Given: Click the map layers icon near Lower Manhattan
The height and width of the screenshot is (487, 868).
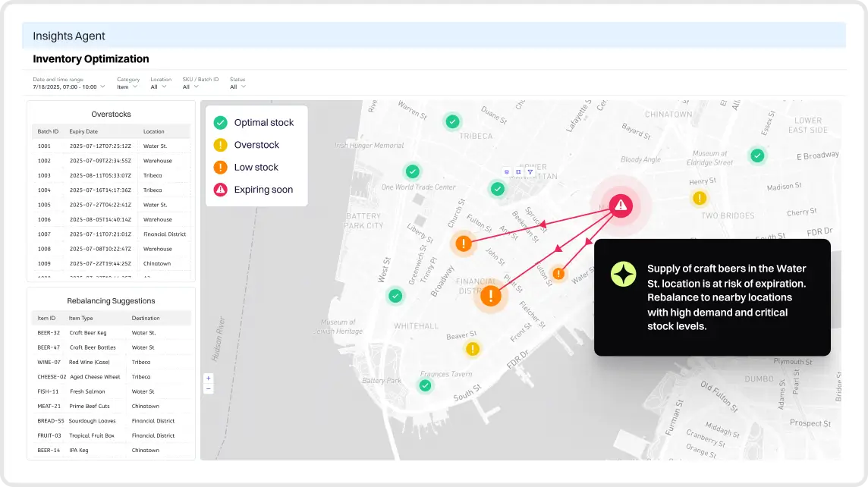Looking at the screenshot, I should [507, 172].
